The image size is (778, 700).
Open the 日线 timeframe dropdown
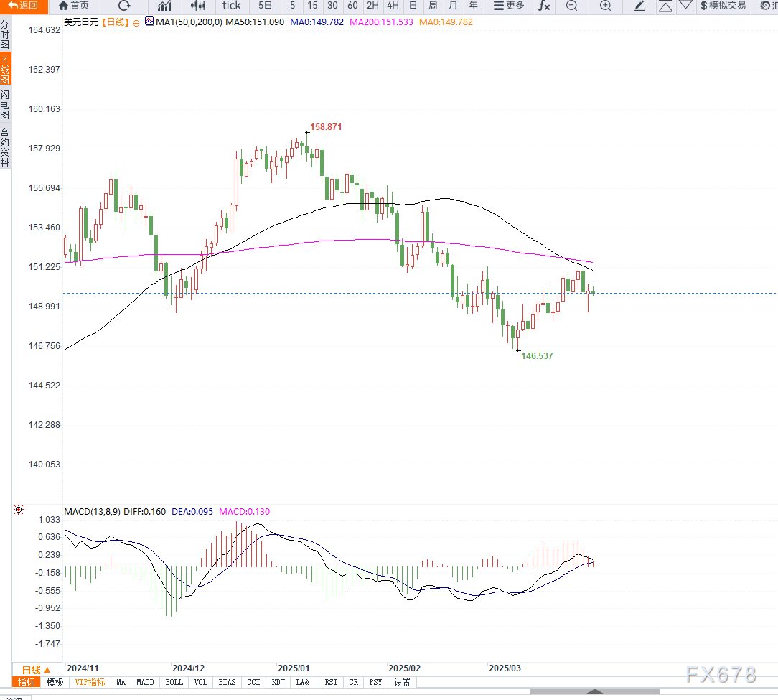[x=32, y=669]
